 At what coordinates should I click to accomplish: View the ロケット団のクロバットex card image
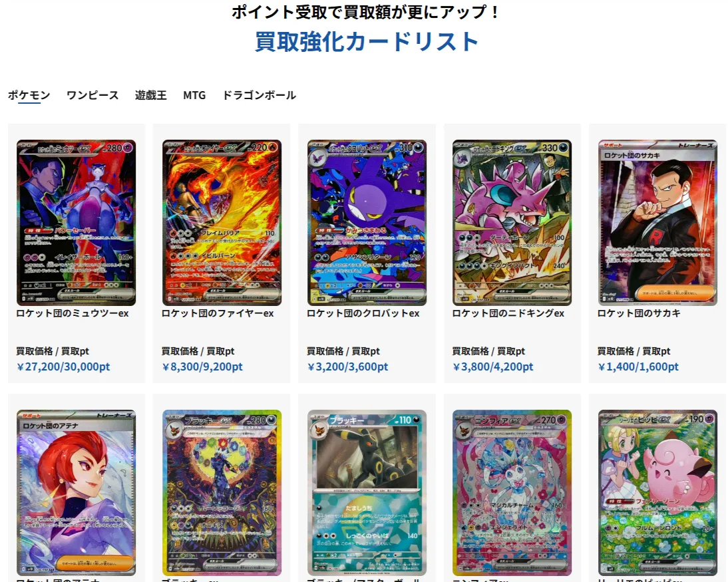tap(367, 223)
